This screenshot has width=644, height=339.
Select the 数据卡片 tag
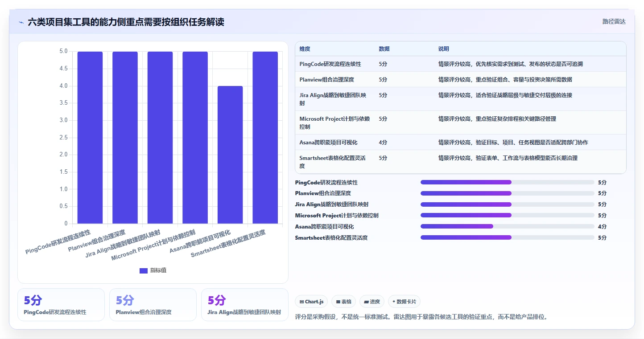point(404,302)
